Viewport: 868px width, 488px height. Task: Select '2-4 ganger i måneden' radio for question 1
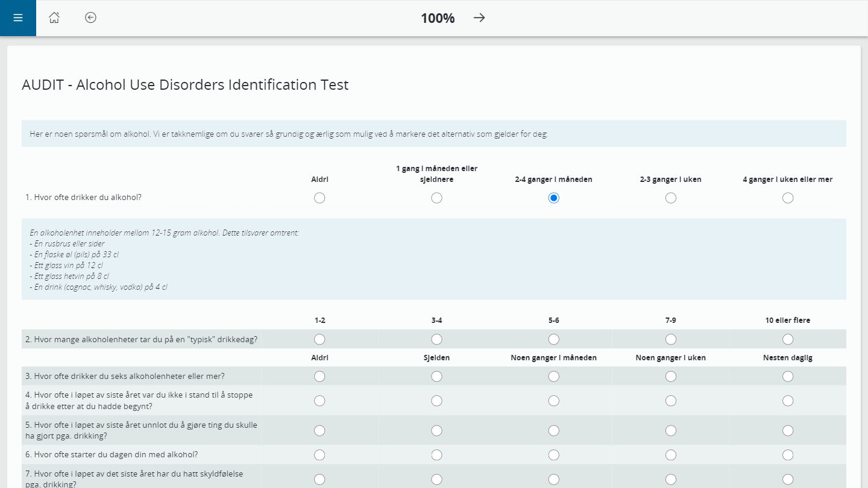pyautogui.click(x=553, y=198)
